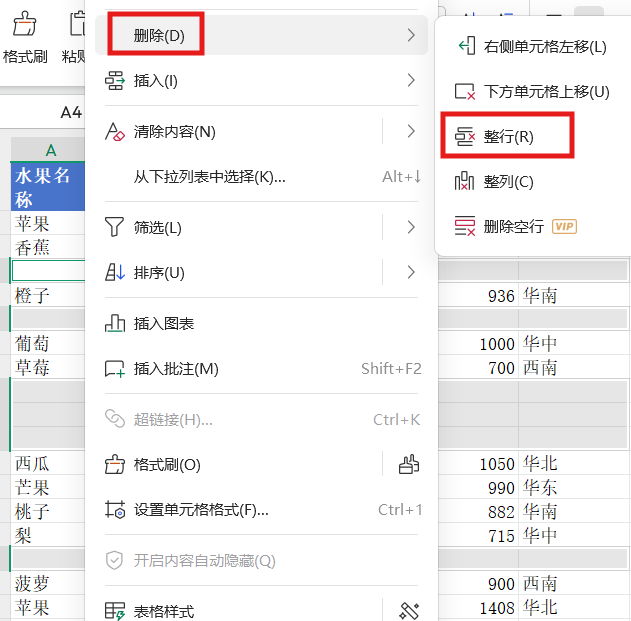Click the 排序 sort icon
Image resolution: width=631 pixels, height=621 pixels.
pyautogui.click(x=115, y=272)
